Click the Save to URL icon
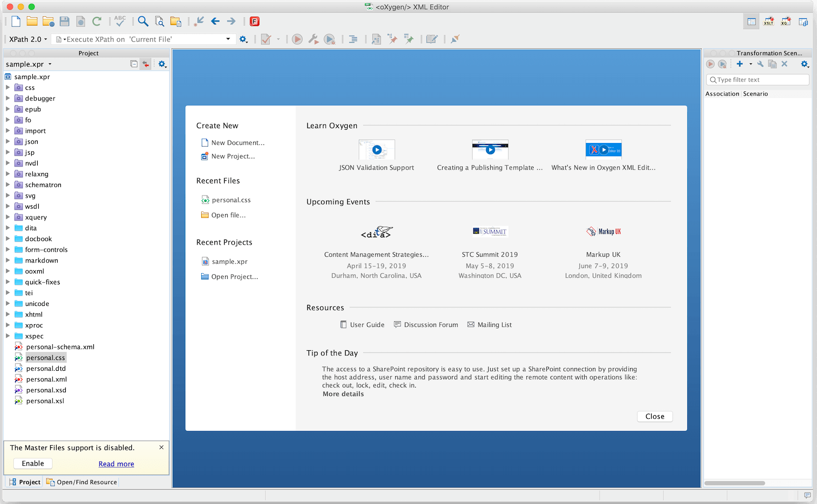 [x=81, y=21]
